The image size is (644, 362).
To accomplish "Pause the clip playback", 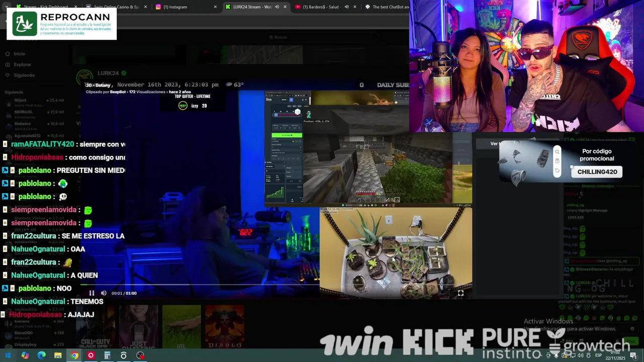I will click(x=92, y=293).
